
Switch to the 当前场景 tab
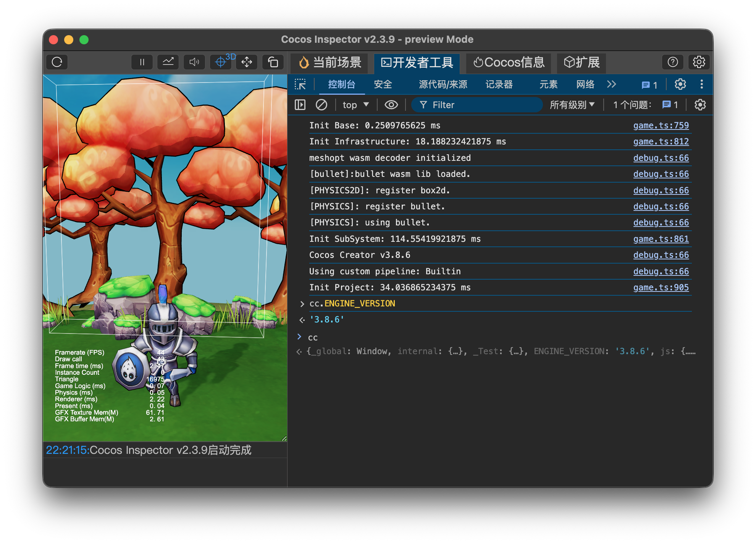pyautogui.click(x=330, y=62)
